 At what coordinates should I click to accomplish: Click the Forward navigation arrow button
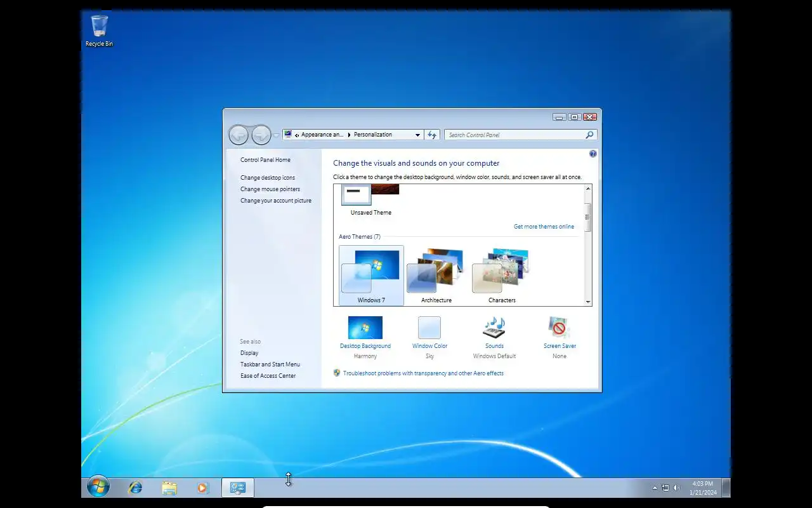click(261, 135)
